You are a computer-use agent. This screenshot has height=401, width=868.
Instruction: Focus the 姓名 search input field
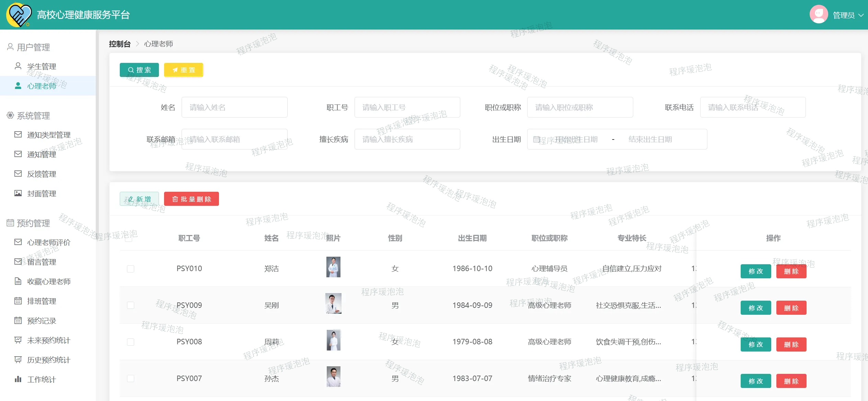click(234, 107)
